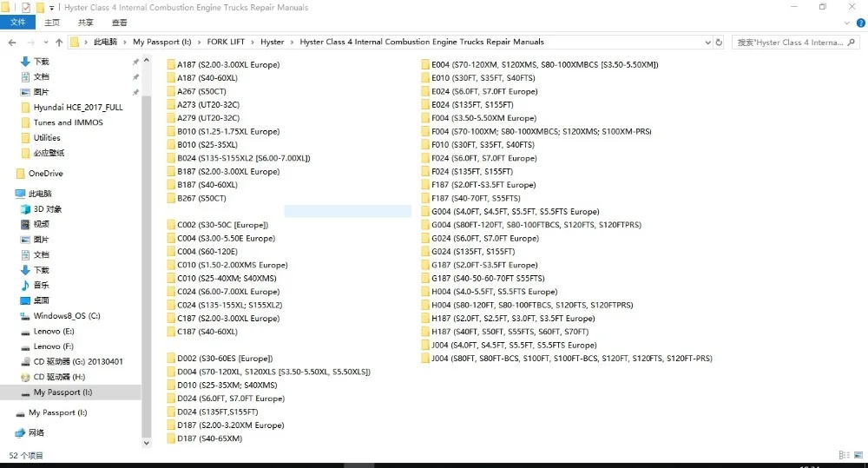
Task: Open Lenovo (F:) drive
Action: (x=53, y=346)
